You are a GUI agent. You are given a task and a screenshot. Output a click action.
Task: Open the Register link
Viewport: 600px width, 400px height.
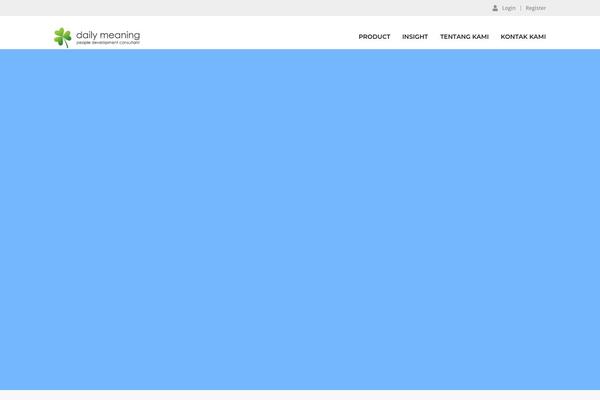point(535,8)
